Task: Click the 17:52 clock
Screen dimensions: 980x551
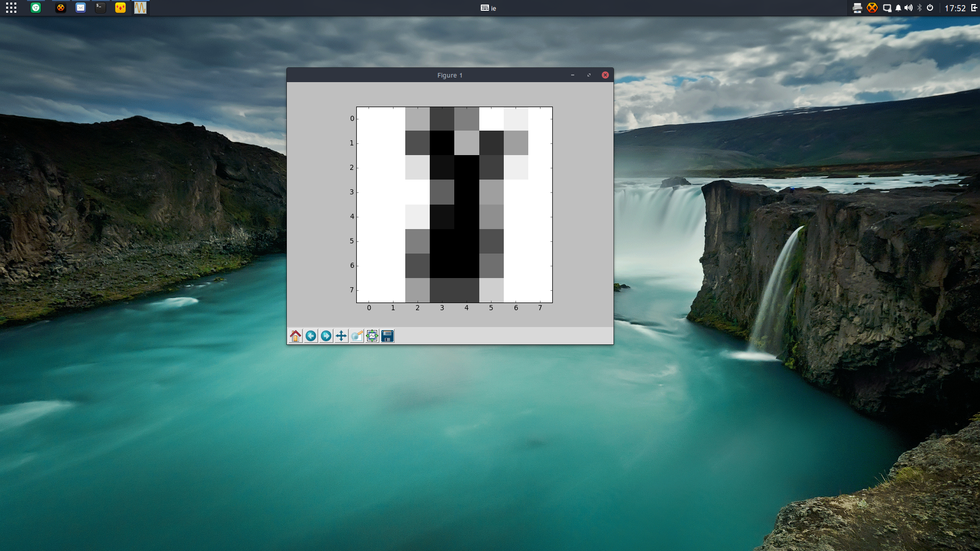Action: [955, 8]
